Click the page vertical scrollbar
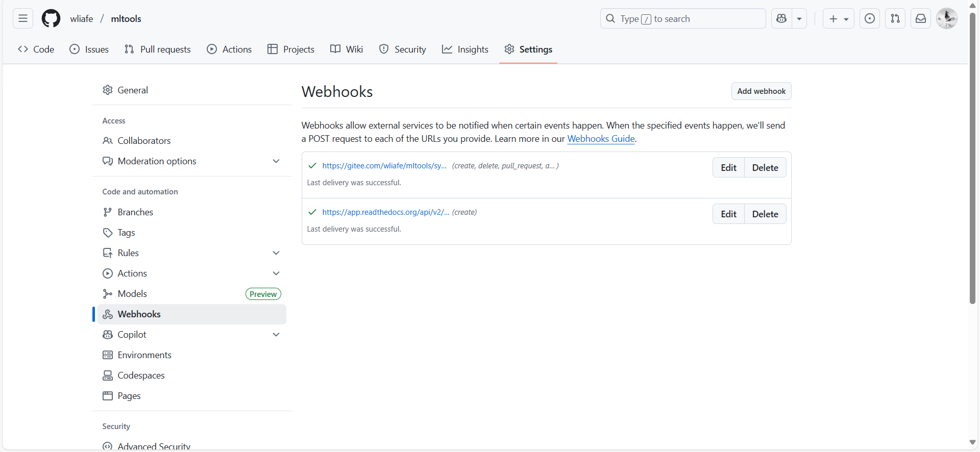The height and width of the screenshot is (452, 980). (x=972, y=153)
